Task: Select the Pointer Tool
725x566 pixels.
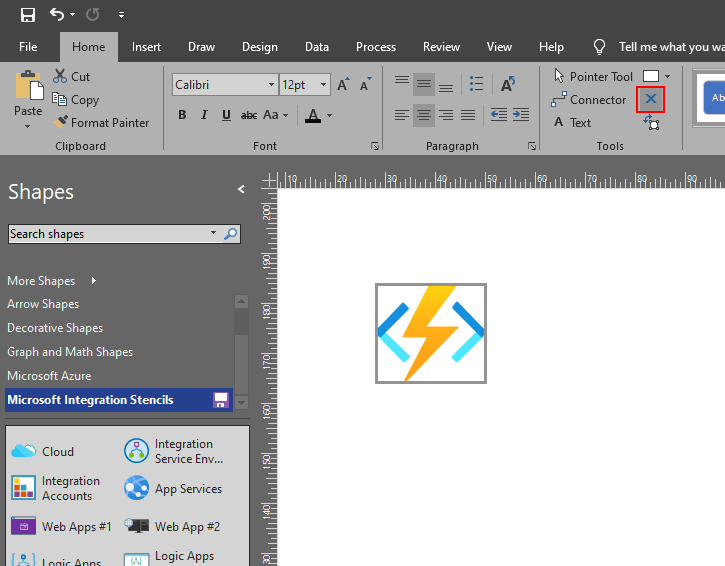Action: click(x=593, y=76)
